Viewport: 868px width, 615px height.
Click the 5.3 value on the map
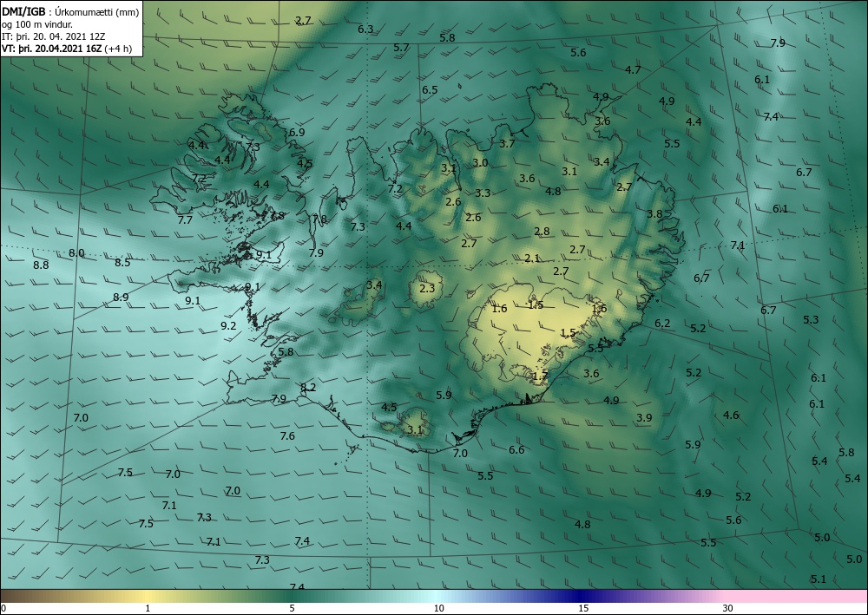(811, 319)
